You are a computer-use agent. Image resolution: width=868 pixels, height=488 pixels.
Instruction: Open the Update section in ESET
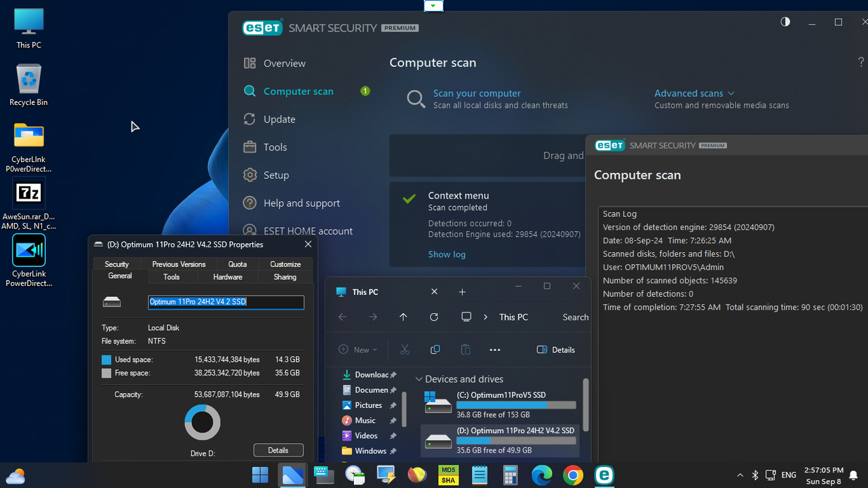click(279, 119)
